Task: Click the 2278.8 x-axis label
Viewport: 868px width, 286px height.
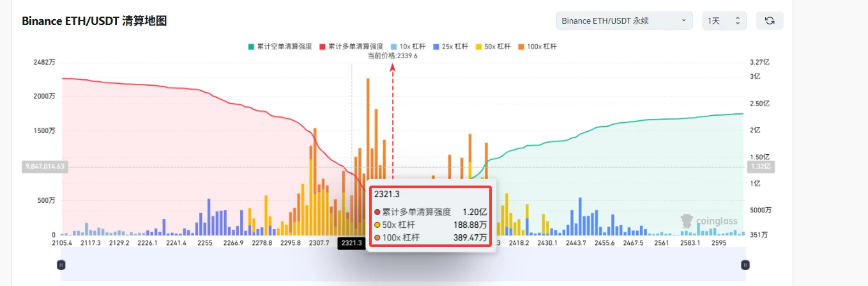Action: [x=262, y=243]
